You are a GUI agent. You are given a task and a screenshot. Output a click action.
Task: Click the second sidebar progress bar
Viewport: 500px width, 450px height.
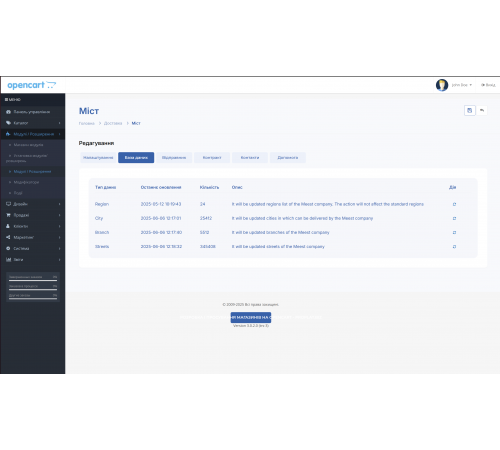(33, 290)
